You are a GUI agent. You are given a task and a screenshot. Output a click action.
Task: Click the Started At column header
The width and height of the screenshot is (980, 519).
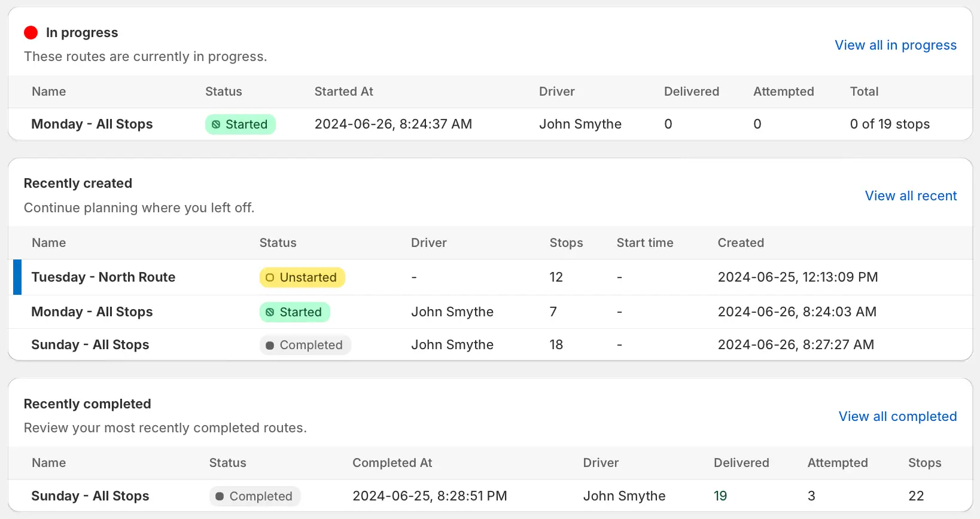[343, 91]
